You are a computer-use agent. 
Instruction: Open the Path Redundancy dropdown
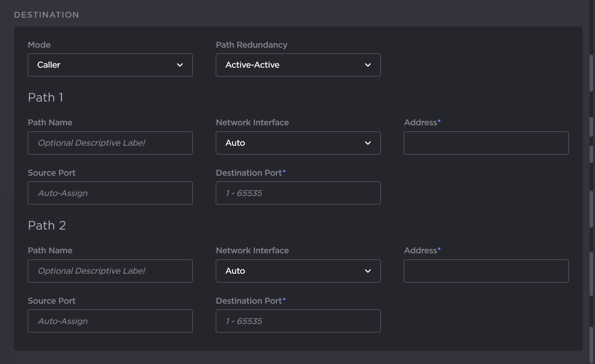click(298, 65)
